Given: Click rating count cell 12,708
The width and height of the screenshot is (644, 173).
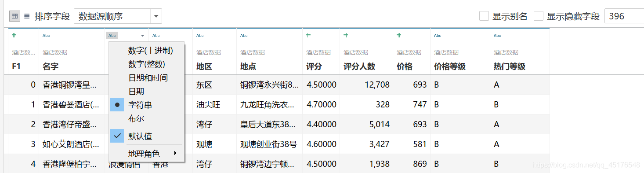Looking at the screenshot, I should click(366, 85).
